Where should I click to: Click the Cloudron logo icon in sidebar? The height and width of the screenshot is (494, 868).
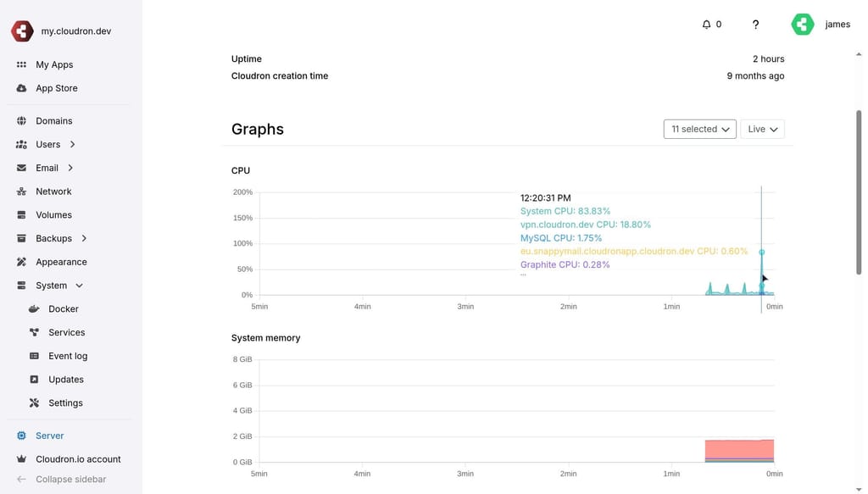tap(22, 31)
